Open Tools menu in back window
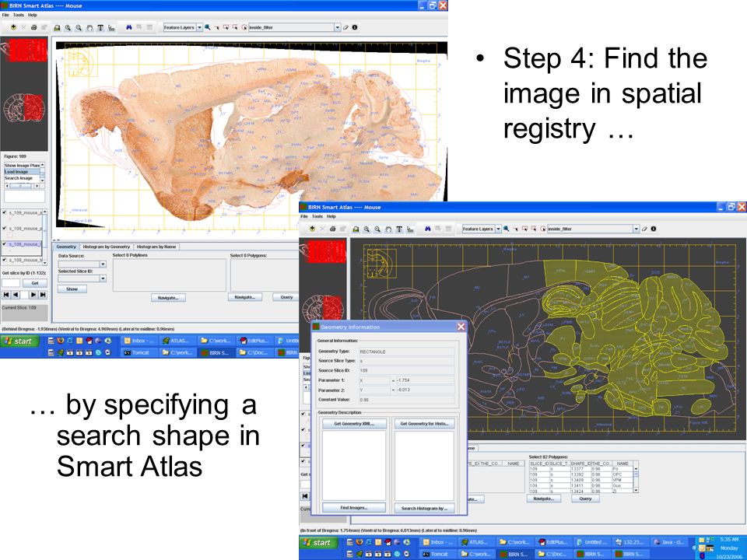Image resolution: width=747 pixels, height=560 pixels. click(x=19, y=16)
